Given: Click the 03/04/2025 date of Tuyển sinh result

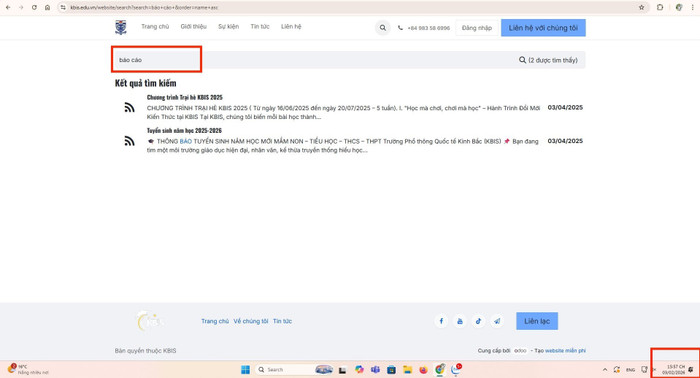Looking at the screenshot, I should [x=565, y=141].
